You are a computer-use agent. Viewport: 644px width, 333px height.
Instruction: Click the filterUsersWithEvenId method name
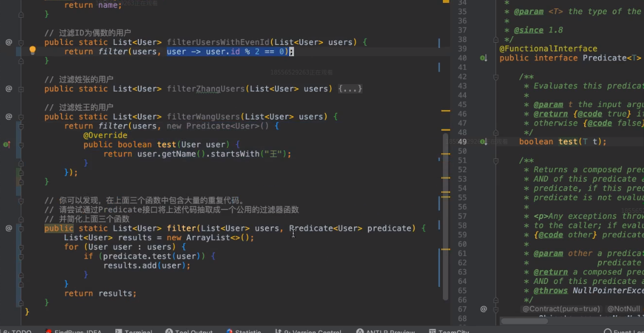[218, 43]
